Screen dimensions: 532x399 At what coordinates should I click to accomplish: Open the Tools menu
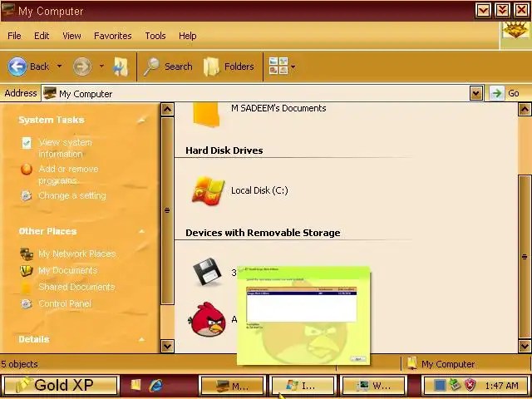coord(155,36)
